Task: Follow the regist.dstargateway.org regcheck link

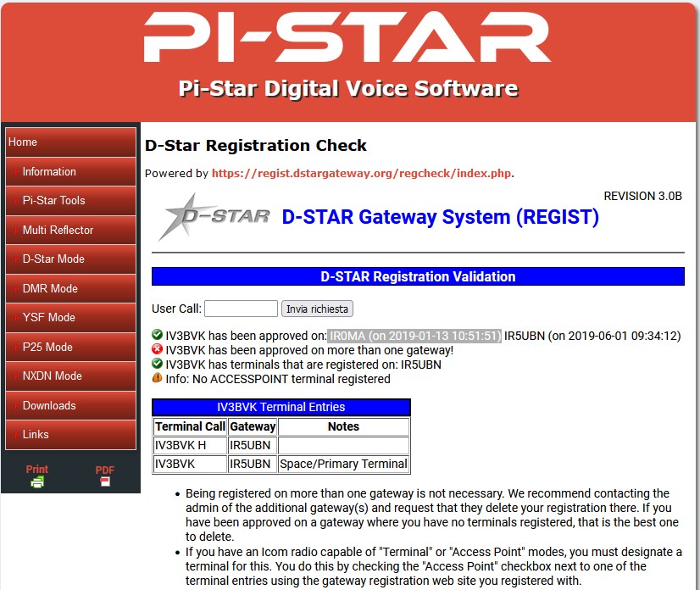Action: point(361,173)
